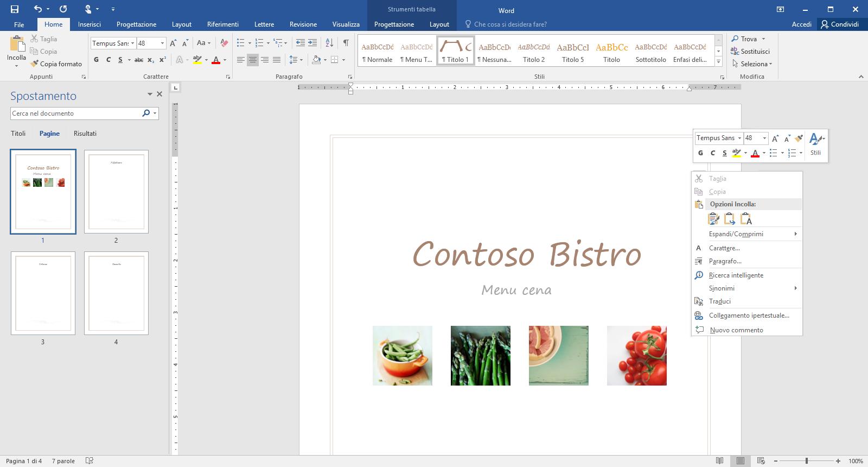Viewport: 868px width, 467px height.
Task: Apply the Sottotitolo style
Action: (x=650, y=51)
